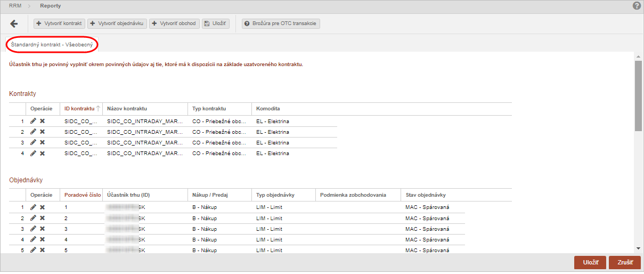Click the Operácie header in Objednávky table
The width and height of the screenshot is (644, 274).
pos(42,195)
